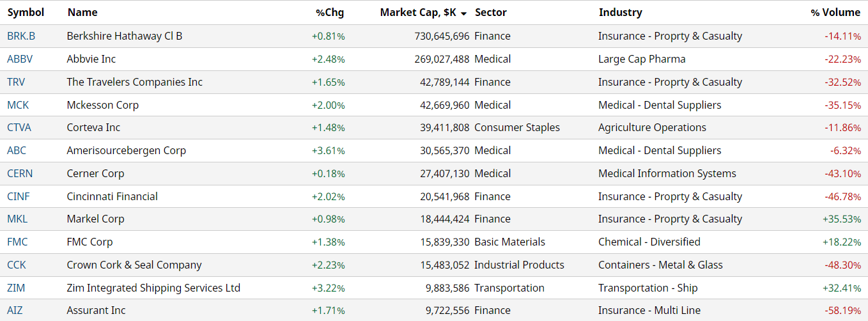Click the CTVA ticker symbol
The height and width of the screenshot is (321, 868).
tap(19, 128)
